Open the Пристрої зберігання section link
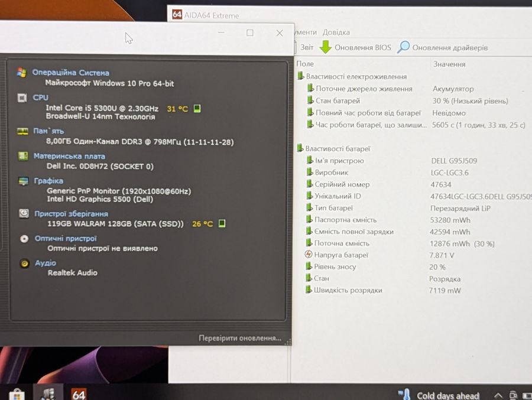The width and height of the screenshot is (532, 400). (72, 214)
